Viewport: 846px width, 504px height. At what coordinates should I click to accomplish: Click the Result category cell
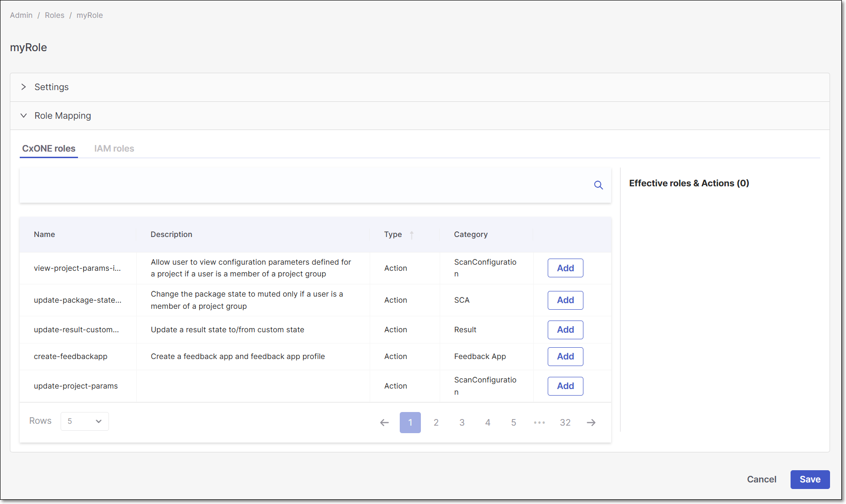coord(465,330)
